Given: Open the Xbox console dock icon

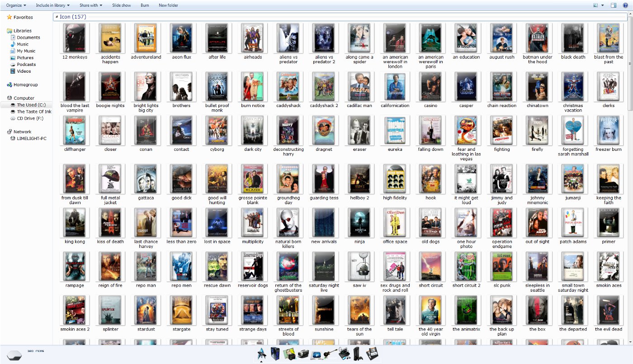Looking at the screenshot, I should 358,354.
